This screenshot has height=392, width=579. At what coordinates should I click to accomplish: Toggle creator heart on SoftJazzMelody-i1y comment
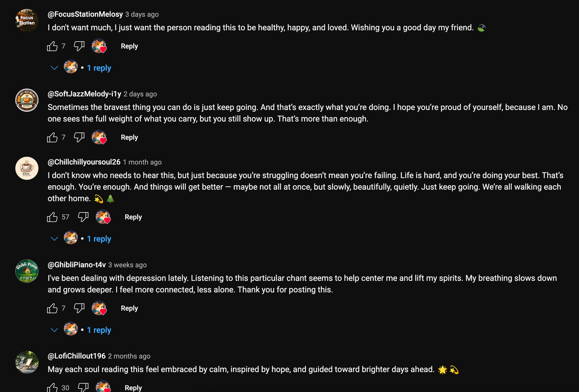pos(99,137)
